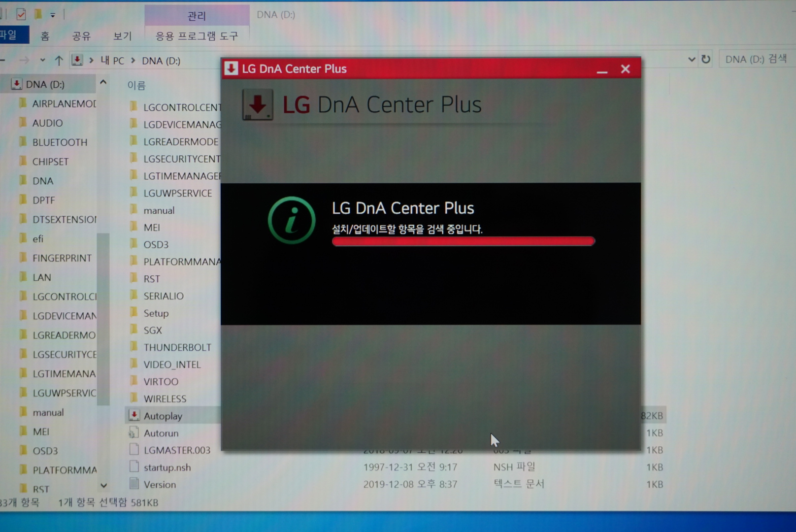Click the RST folder icon in file list
Viewport: 796px width, 532px height.
133,278
